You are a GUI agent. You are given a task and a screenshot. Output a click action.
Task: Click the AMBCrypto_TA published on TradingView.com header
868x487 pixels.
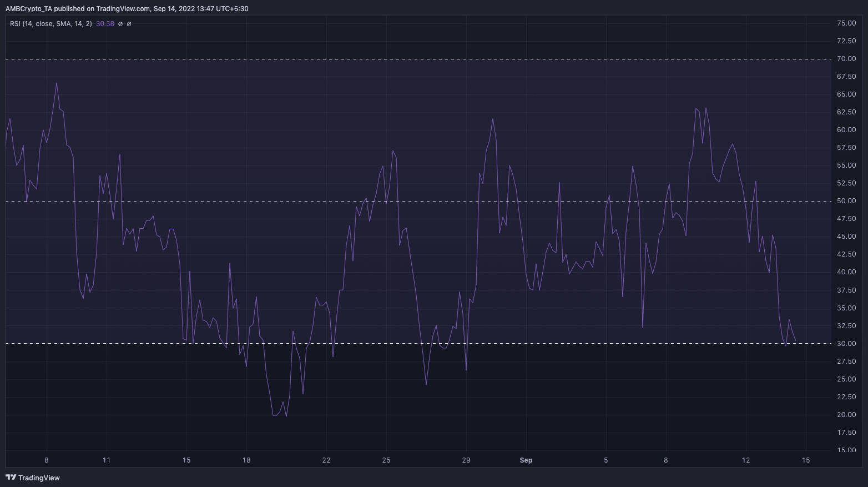[127, 9]
